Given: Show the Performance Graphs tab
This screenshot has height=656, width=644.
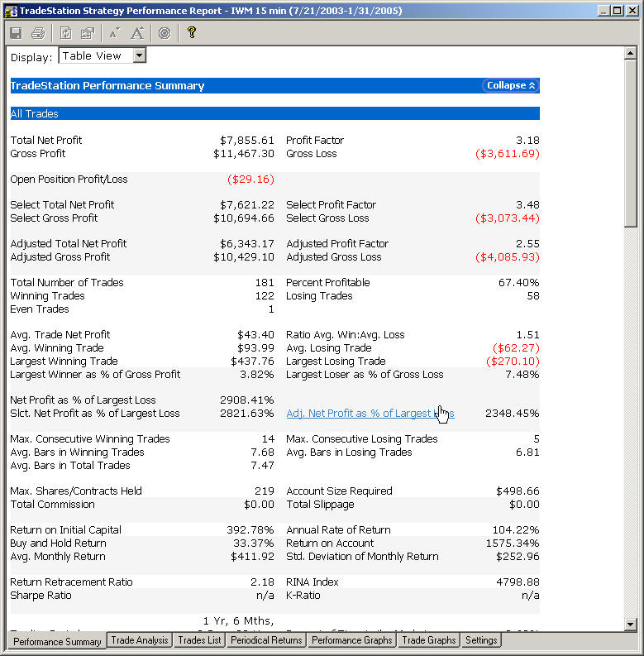Looking at the screenshot, I should (x=351, y=640).
